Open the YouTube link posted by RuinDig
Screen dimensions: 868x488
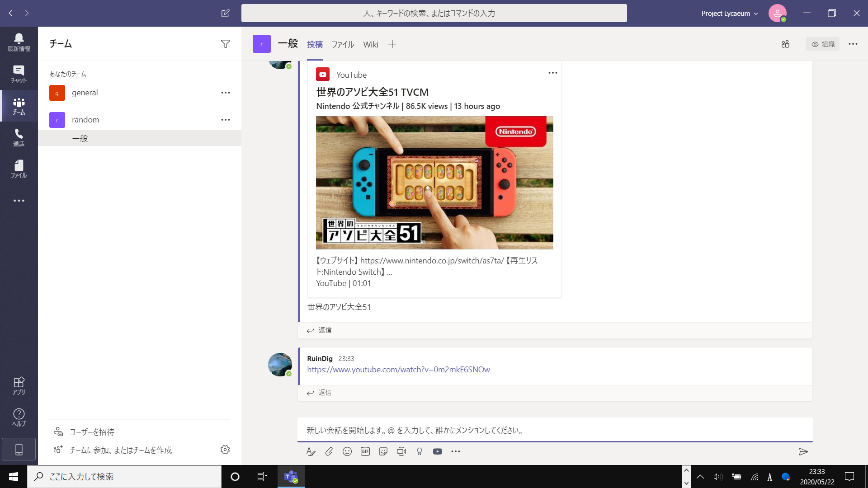click(x=398, y=370)
